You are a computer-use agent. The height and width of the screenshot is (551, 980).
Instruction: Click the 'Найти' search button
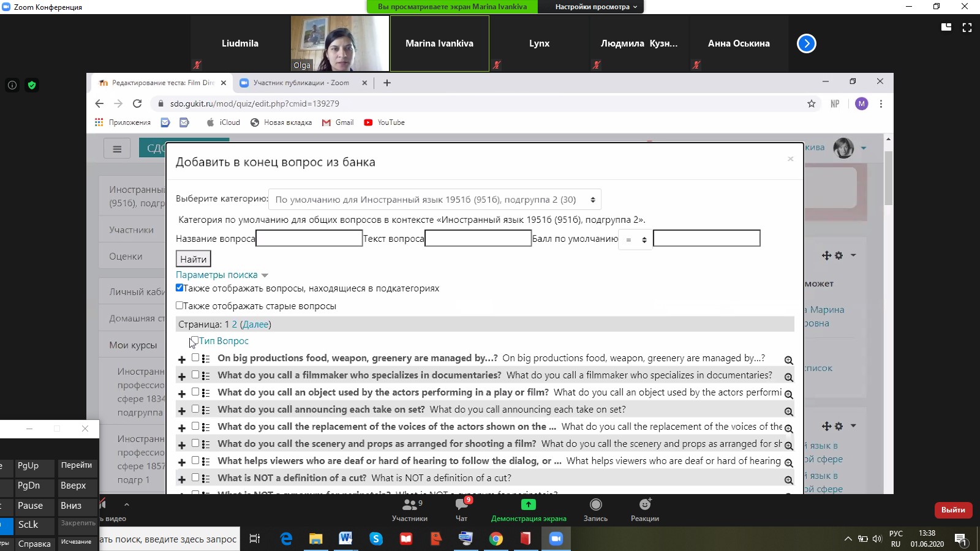point(194,259)
